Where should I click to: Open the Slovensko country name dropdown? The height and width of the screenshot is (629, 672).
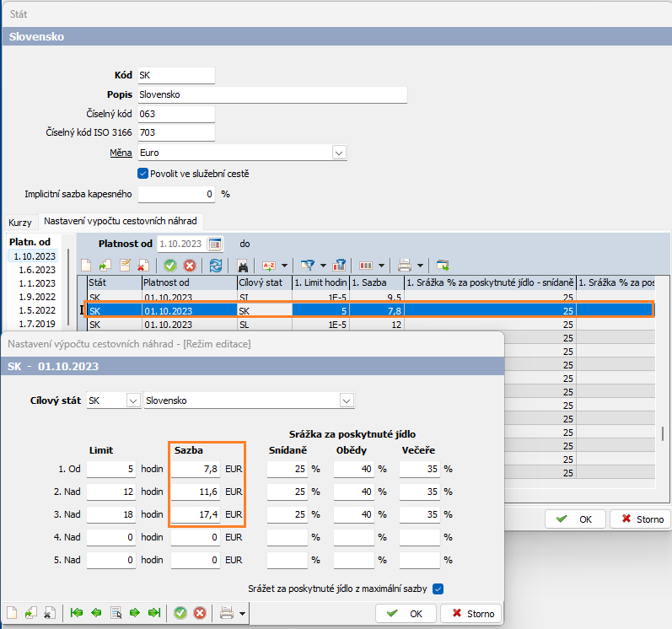(346, 400)
